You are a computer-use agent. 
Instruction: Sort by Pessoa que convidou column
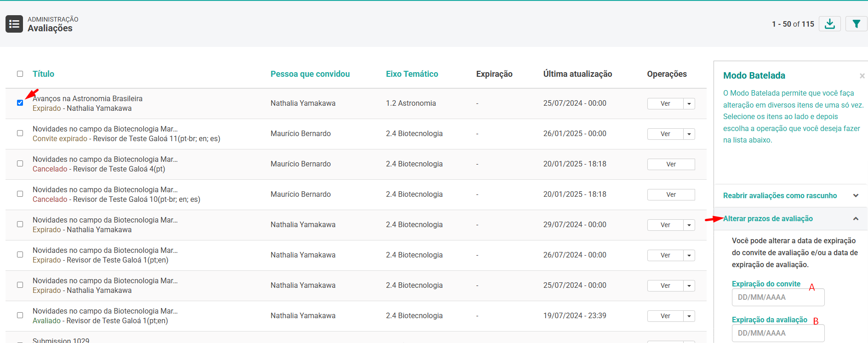coord(310,74)
